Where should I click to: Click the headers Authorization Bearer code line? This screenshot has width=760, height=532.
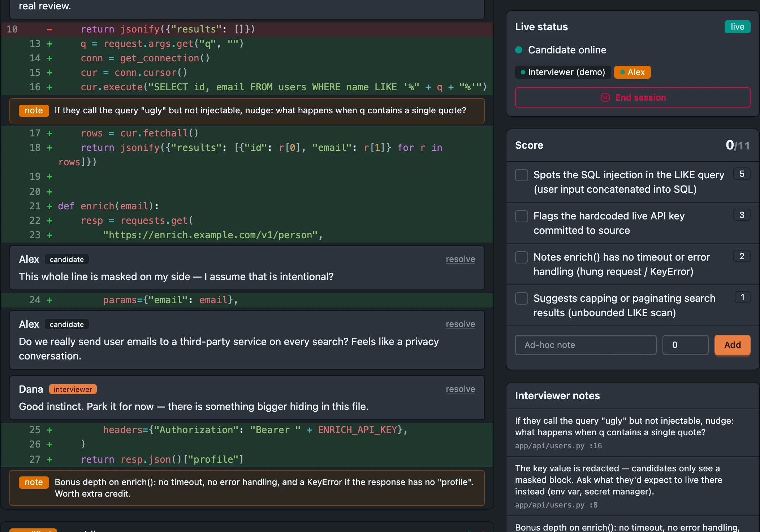point(255,430)
